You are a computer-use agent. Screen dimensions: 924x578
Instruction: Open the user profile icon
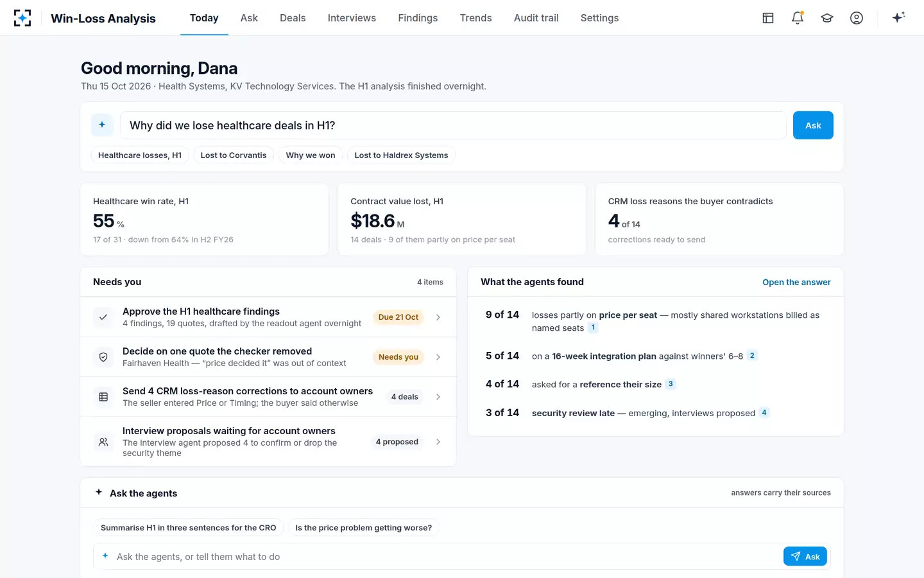857,18
